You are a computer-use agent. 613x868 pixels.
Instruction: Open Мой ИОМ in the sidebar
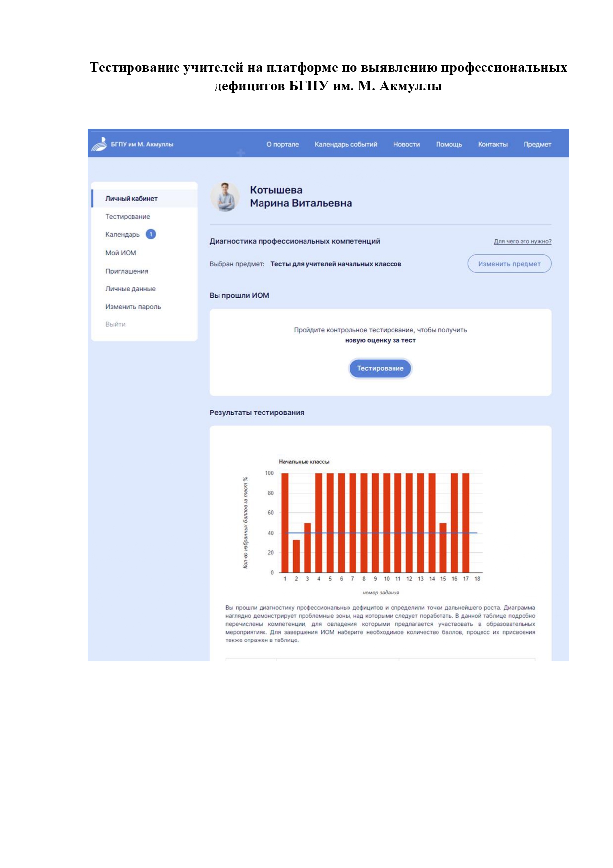(x=121, y=253)
